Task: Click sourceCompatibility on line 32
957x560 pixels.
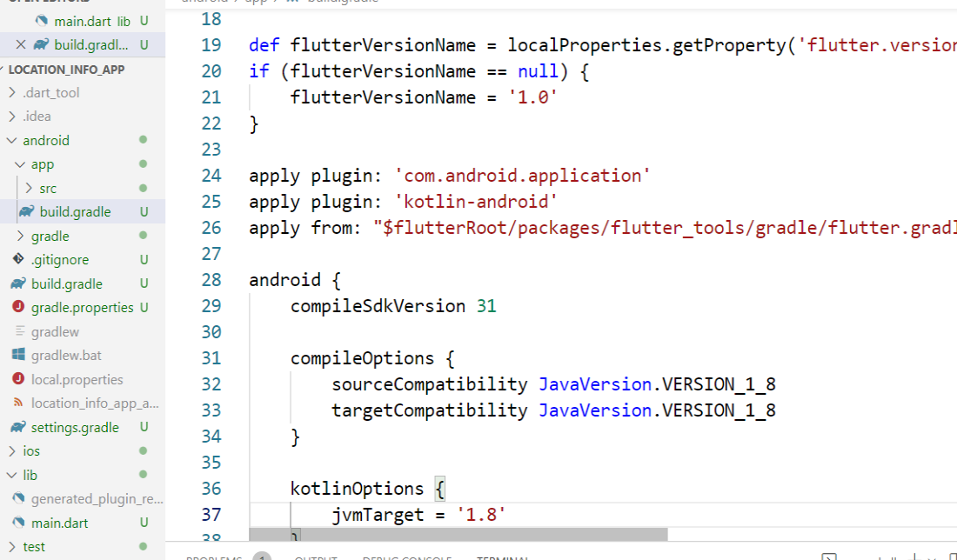Action: (429, 384)
